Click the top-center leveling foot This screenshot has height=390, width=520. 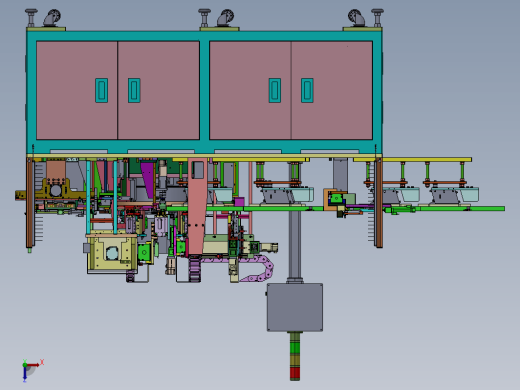pyautogui.click(x=204, y=18)
